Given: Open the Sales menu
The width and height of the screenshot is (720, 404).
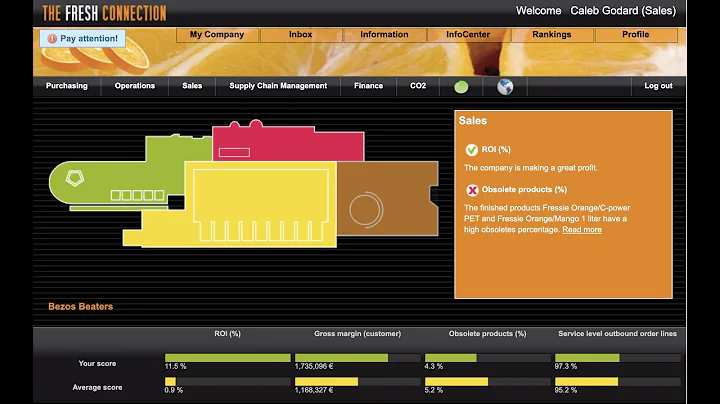Looking at the screenshot, I should 192,86.
